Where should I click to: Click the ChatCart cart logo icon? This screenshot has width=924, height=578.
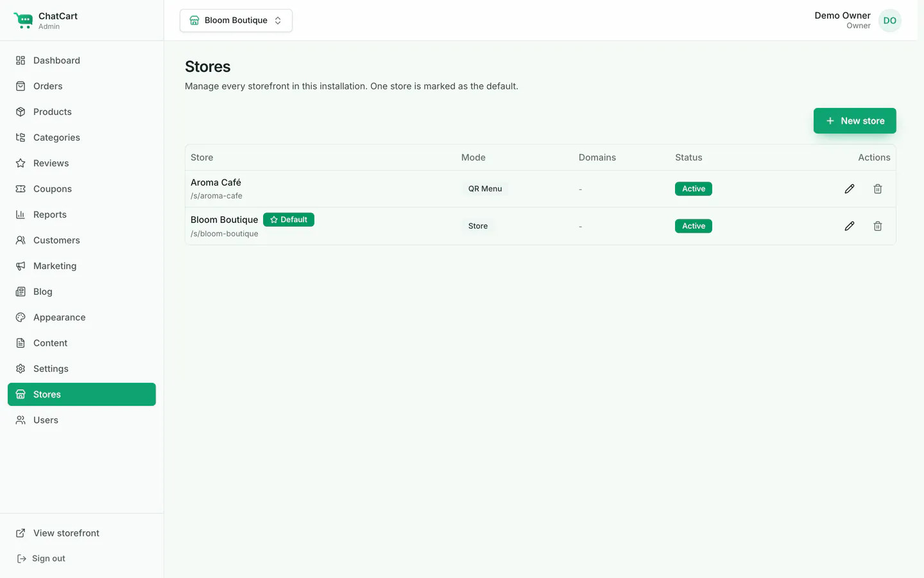pyautogui.click(x=23, y=21)
